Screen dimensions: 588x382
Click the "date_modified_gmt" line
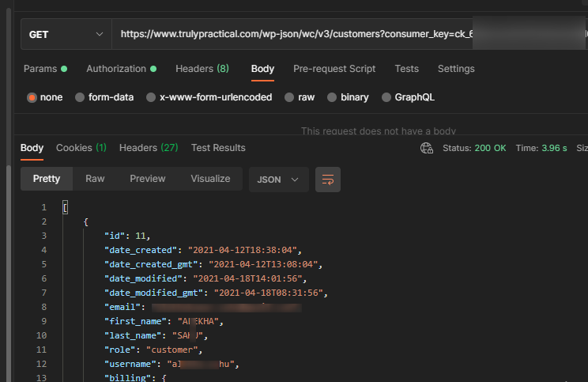click(x=216, y=293)
